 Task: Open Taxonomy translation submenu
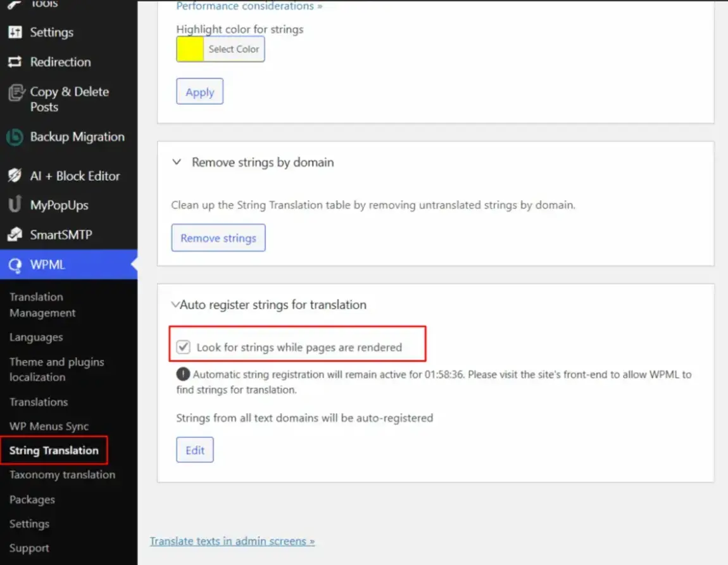[x=62, y=475]
